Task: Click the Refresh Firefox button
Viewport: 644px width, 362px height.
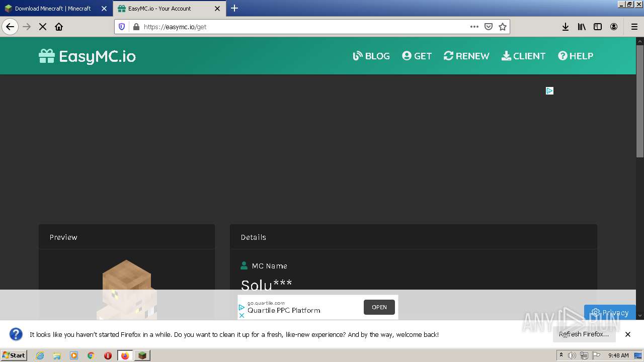Action: (x=584, y=334)
